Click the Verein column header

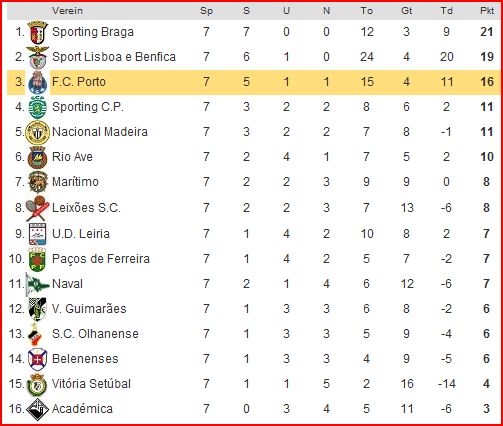(67, 11)
